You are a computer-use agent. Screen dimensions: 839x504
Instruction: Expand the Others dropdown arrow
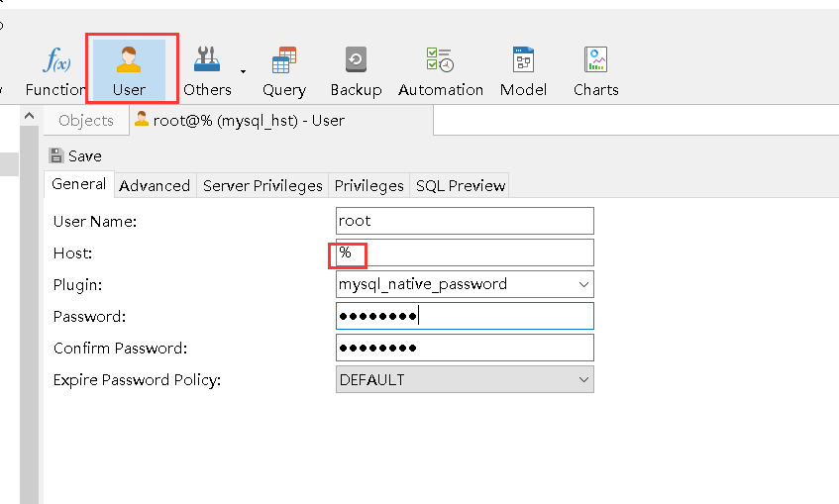click(243, 71)
